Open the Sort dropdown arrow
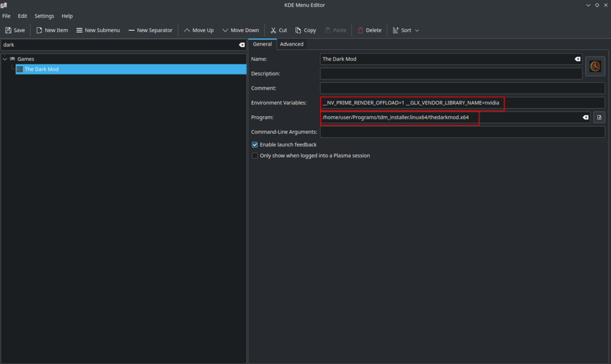The image size is (611, 364). (417, 30)
